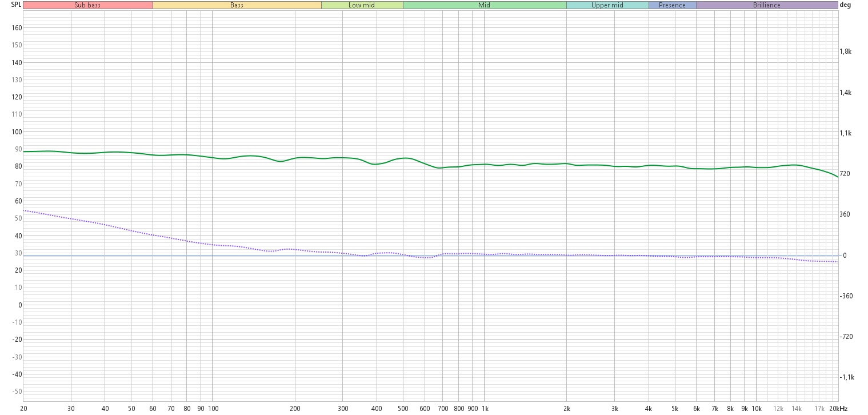This screenshot has width=868, height=415.
Task: Click the 1k frequency axis label
Action: (x=485, y=409)
